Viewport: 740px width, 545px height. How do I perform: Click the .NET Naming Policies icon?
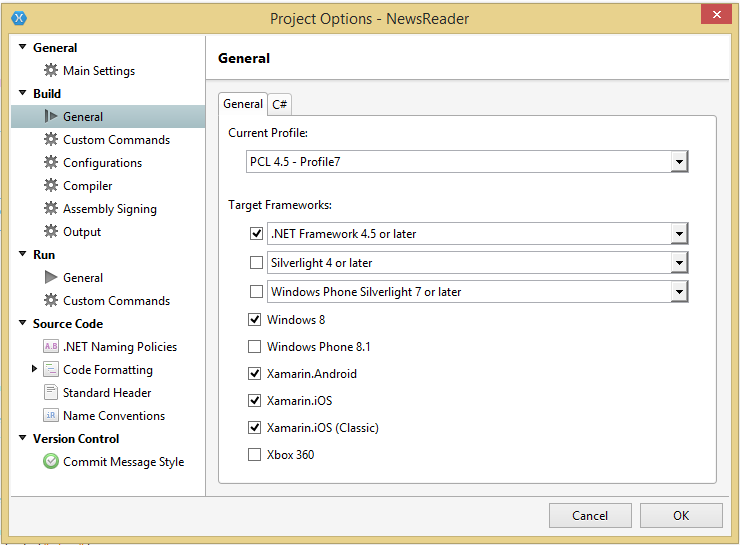coord(51,347)
